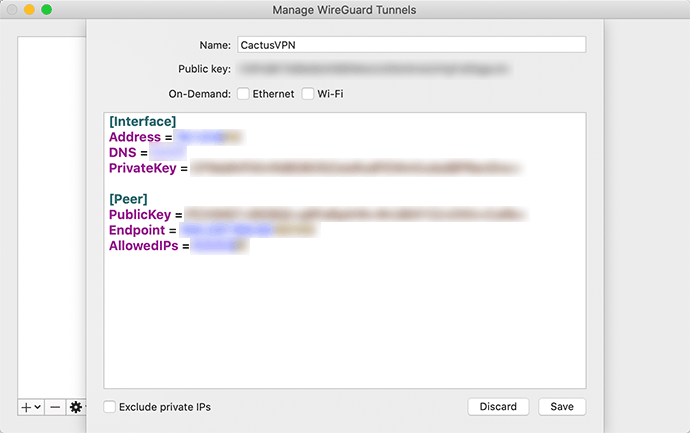This screenshot has width=690, height=433.
Task: Tick the Exclude private IPs checkbox
Action: click(110, 407)
